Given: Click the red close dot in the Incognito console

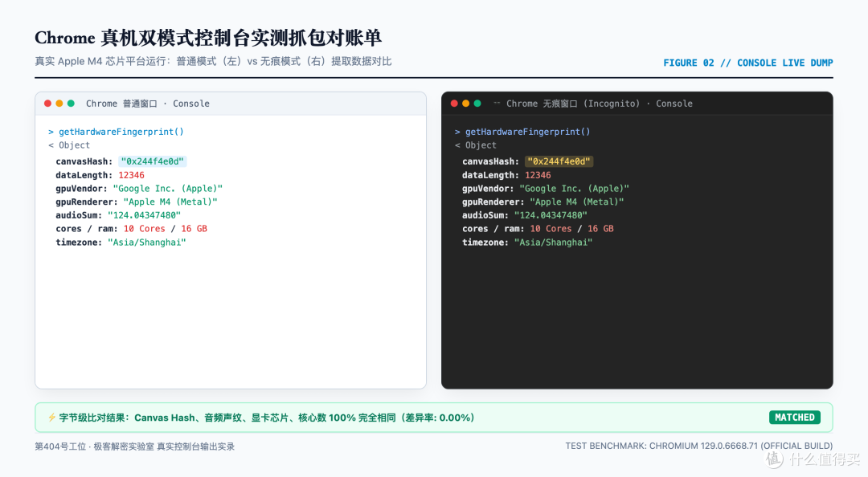Looking at the screenshot, I should pyautogui.click(x=454, y=104).
